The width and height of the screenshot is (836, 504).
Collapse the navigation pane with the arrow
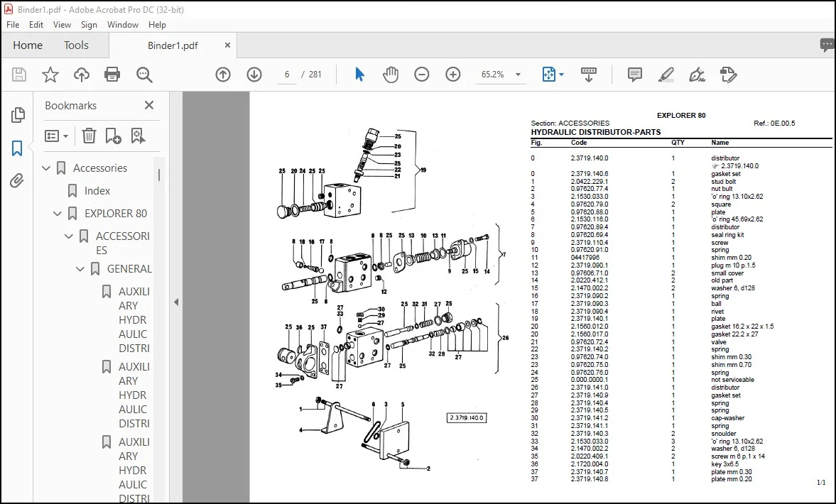click(x=176, y=302)
